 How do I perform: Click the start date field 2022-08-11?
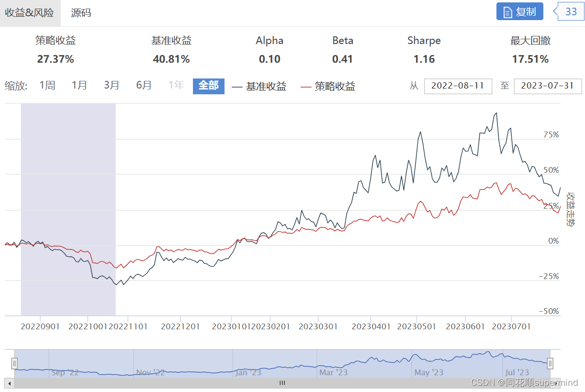[x=458, y=86]
